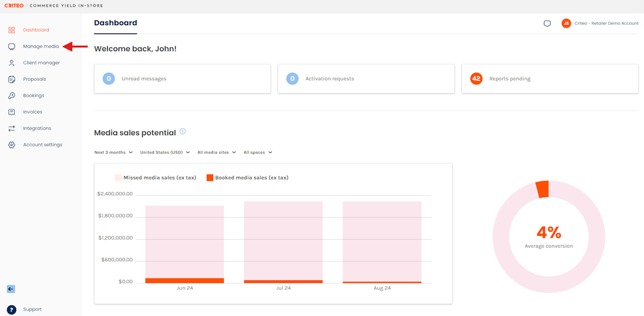The height and width of the screenshot is (316, 644).
Task: Select the Dashboard tab heading
Action: point(115,23)
